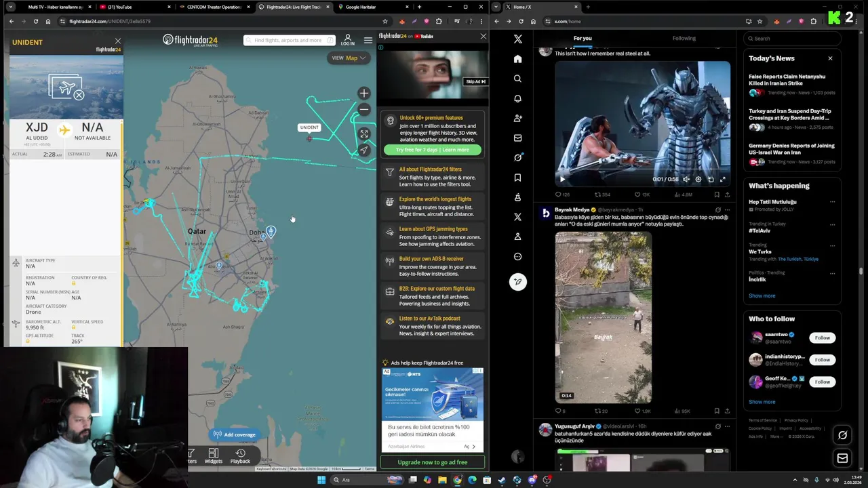Open X home from sidebar house icon
The width and height of the screenshot is (868, 488).
pos(517,59)
